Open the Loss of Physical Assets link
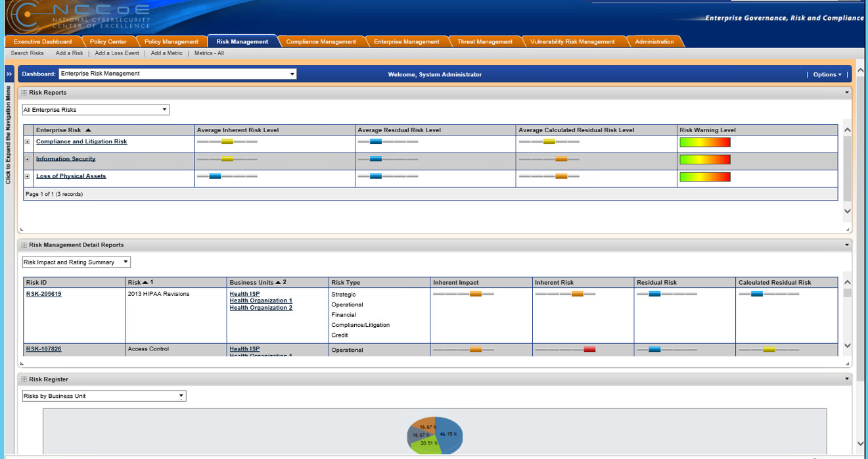The height and width of the screenshot is (459, 868). 71,176
